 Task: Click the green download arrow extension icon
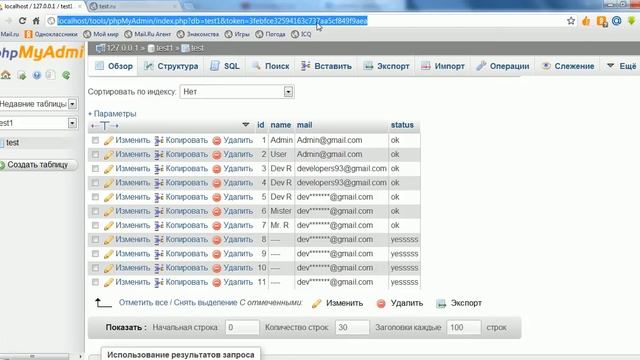pos(631,21)
